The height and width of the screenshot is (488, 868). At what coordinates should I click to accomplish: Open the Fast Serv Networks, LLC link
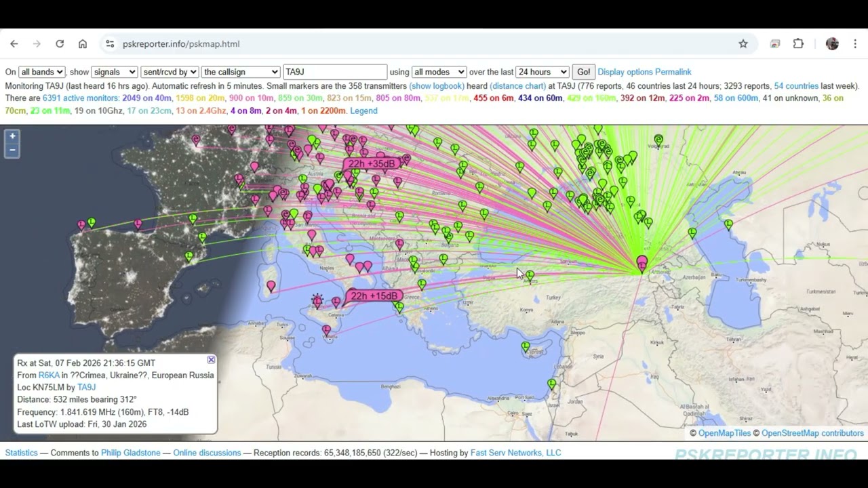point(516,453)
